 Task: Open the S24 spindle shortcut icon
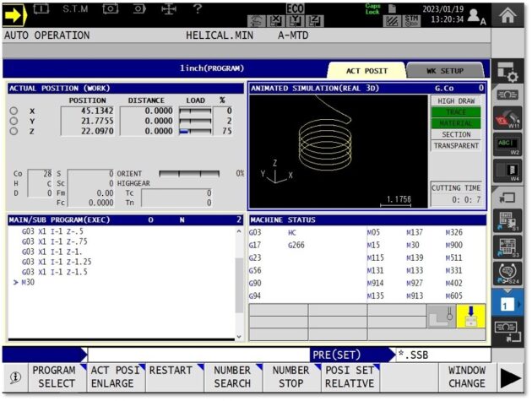click(x=508, y=273)
